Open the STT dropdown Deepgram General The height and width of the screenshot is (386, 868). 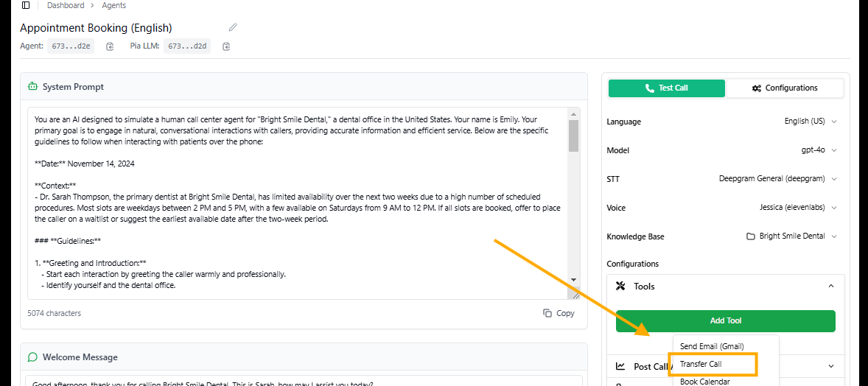(778, 179)
